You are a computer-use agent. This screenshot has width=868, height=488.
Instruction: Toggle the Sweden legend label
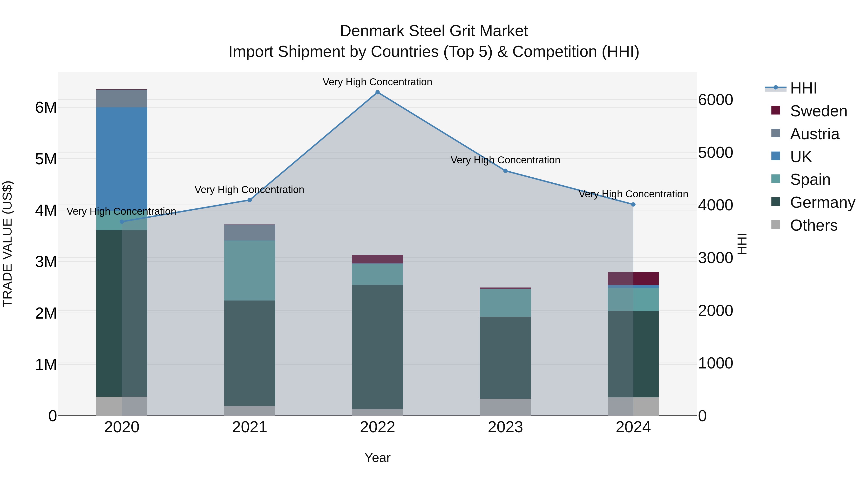pos(819,111)
